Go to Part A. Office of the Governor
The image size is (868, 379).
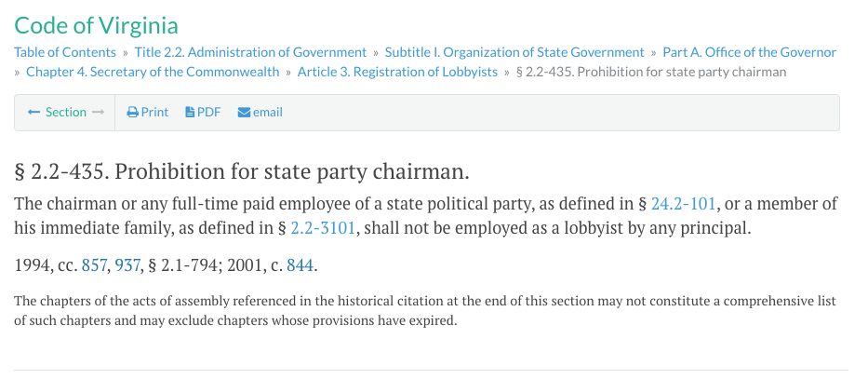(750, 52)
